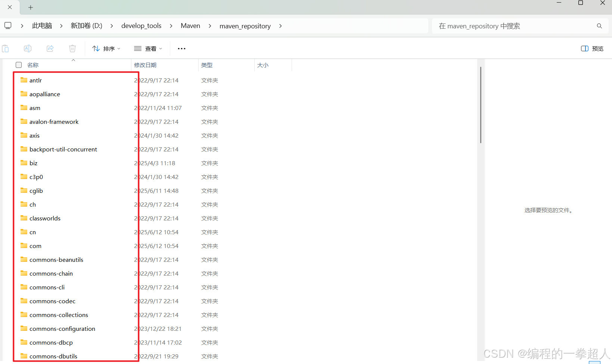Open the commons-dbcp folder icon
This screenshot has height=364, width=612.
click(x=24, y=342)
